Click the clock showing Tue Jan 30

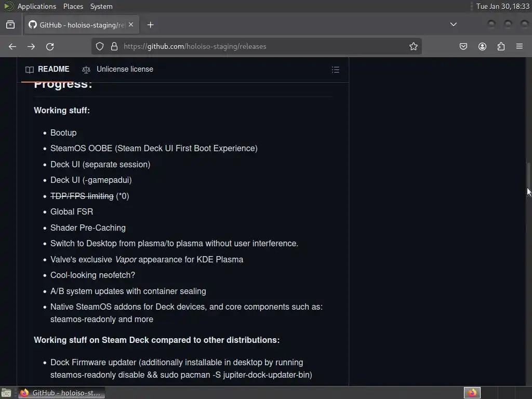coord(502,6)
